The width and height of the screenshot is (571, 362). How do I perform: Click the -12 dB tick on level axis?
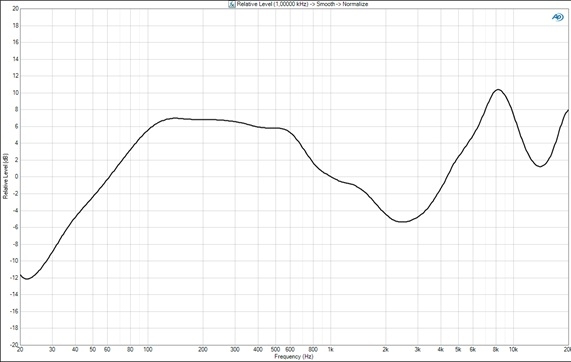coord(15,278)
